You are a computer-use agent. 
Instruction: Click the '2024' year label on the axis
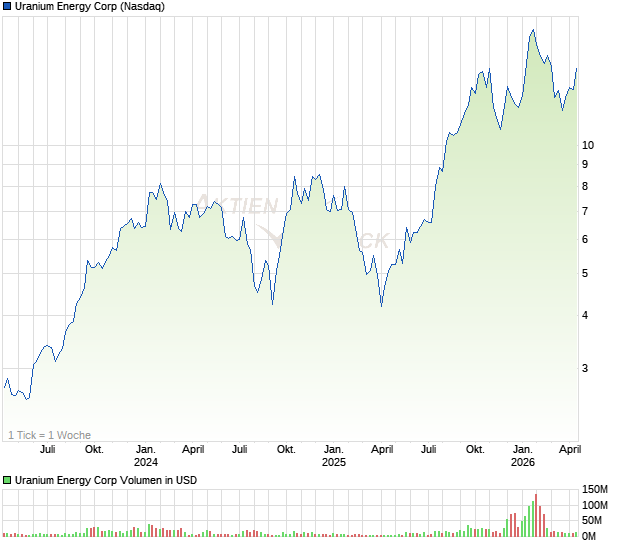click(x=146, y=462)
